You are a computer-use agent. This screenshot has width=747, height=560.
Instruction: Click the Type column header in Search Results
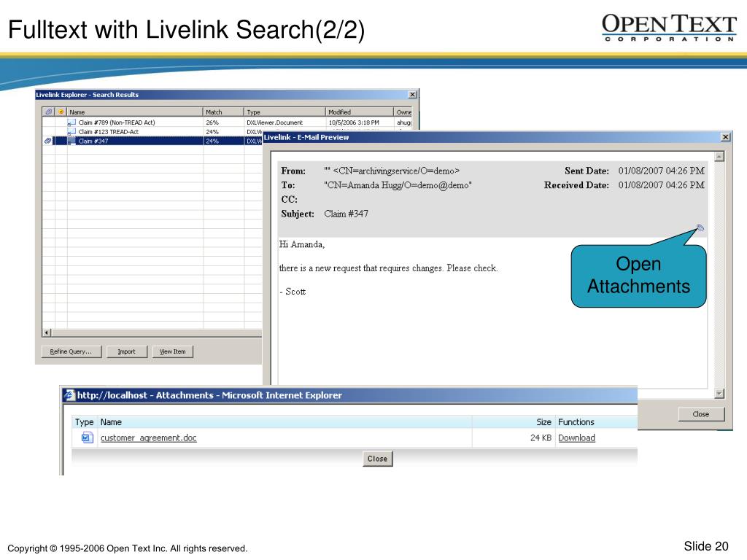coord(285,112)
